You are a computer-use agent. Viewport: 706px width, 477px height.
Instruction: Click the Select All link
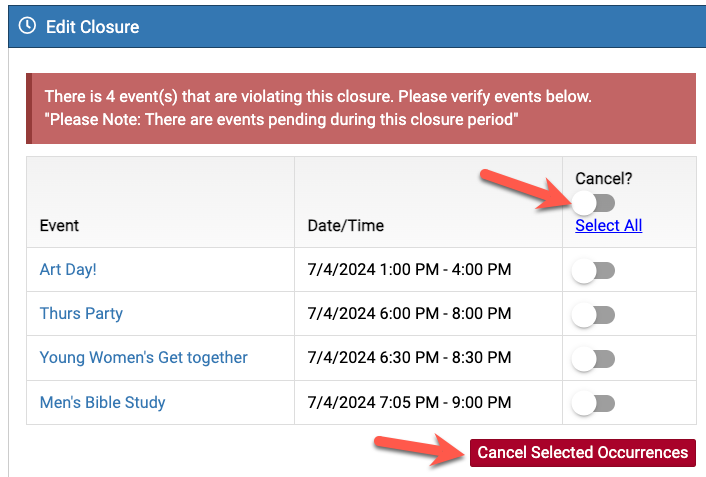coord(608,226)
